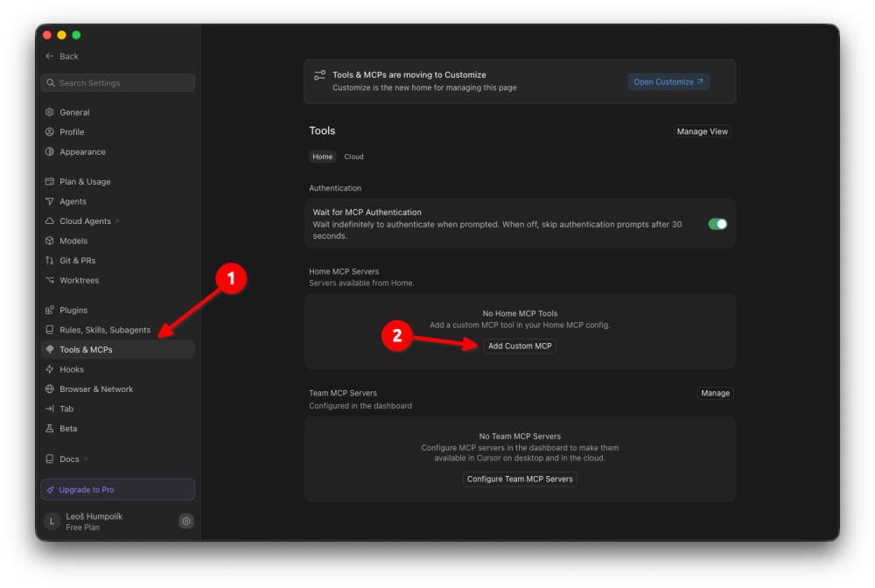Focus the Search Settings input field
Viewport: 875px width, 588px height.
(x=118, y=82)
